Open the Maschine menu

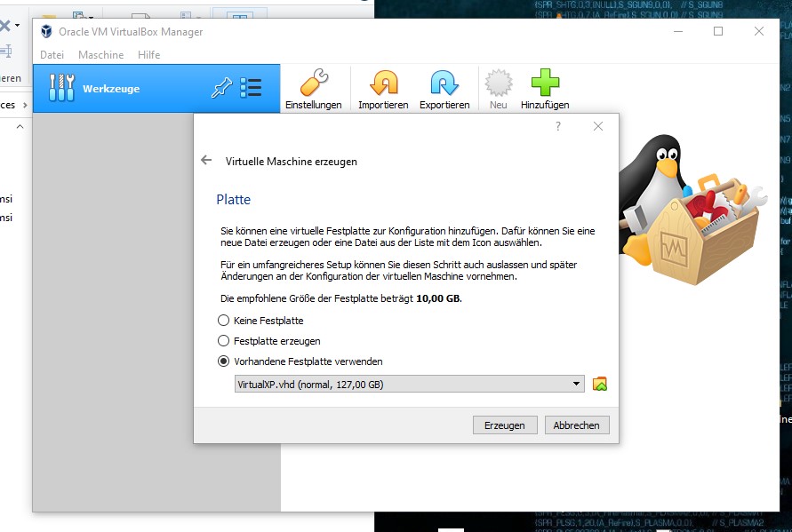101,54
